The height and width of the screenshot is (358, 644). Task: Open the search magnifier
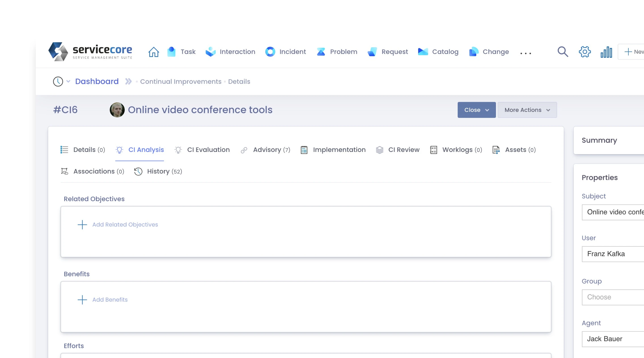(x=563, y=52)
